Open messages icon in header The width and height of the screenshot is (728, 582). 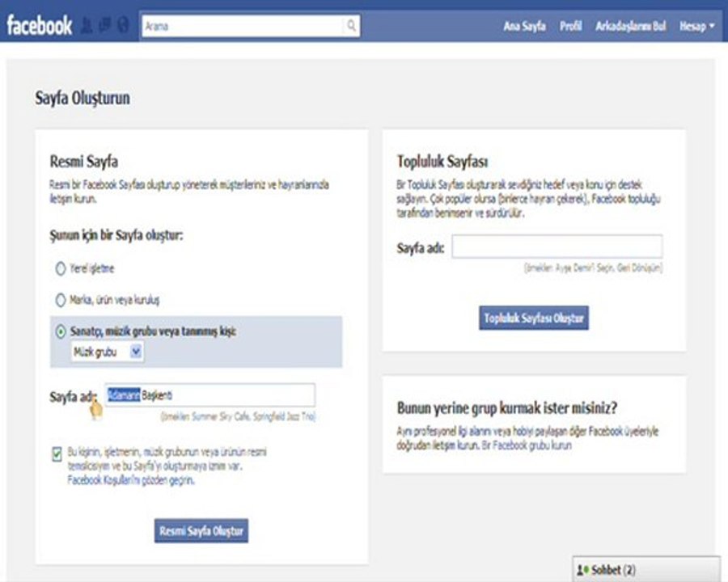[x=105, y=25]
